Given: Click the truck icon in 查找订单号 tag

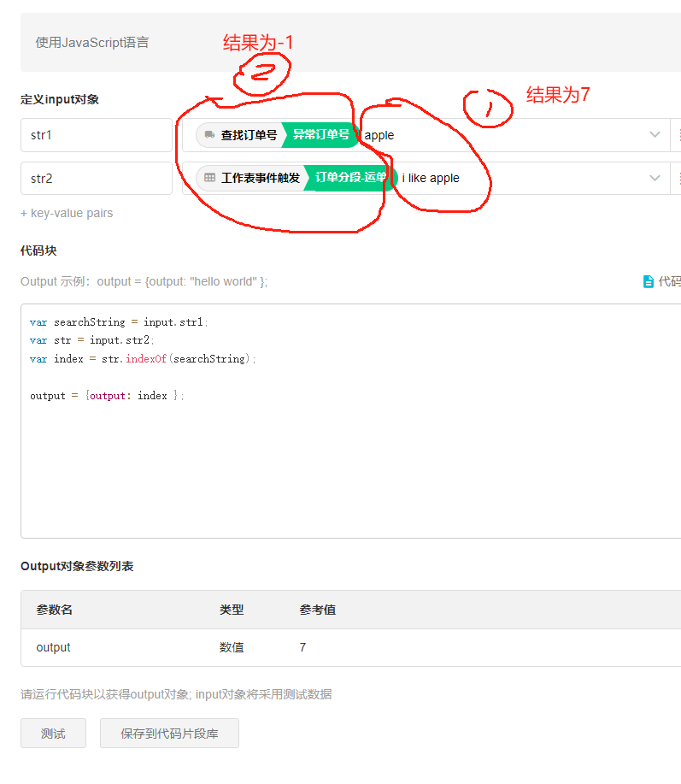Looking at the screenshot, I should (x=210, y=135).
